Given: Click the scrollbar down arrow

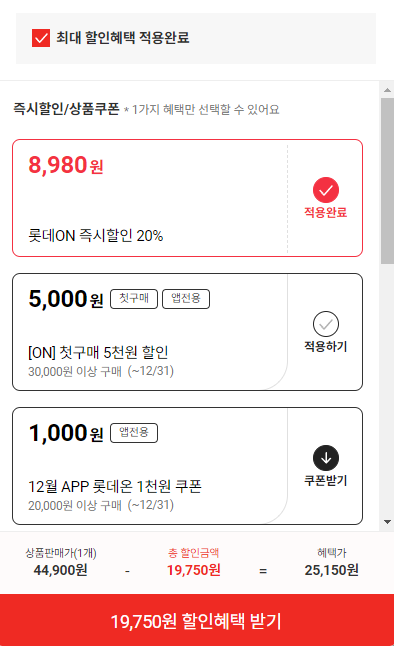Looking at the screenshot, I should click(387, 522).
